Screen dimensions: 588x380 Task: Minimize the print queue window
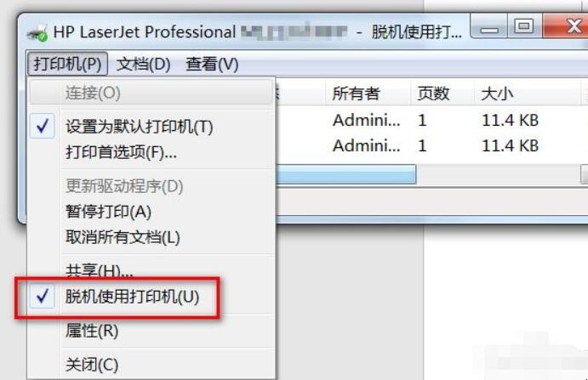(489, 27)
